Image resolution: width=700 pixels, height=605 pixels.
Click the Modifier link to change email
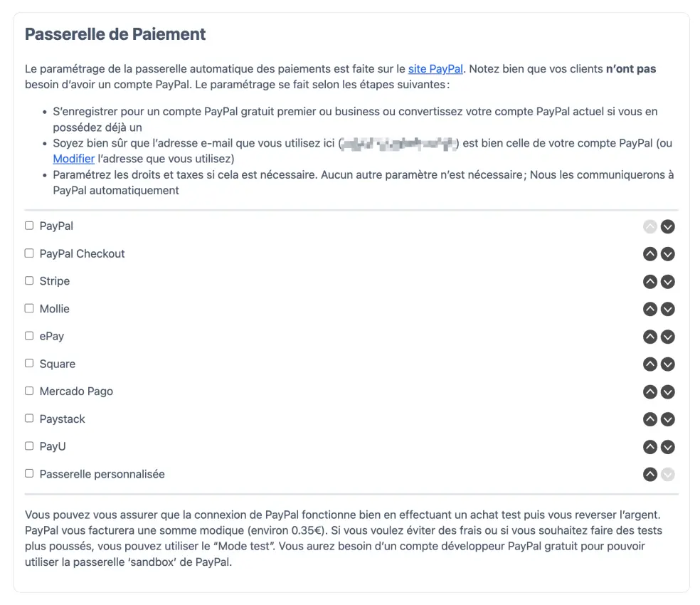(x=73, y=159)
